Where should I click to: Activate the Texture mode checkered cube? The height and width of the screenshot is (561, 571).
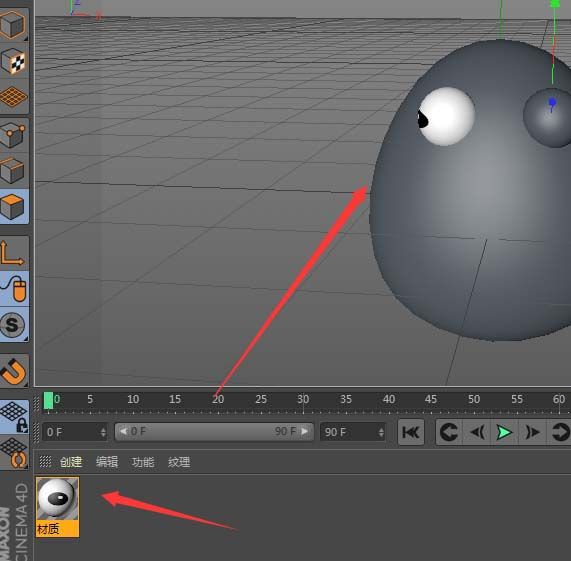[13, 60]
